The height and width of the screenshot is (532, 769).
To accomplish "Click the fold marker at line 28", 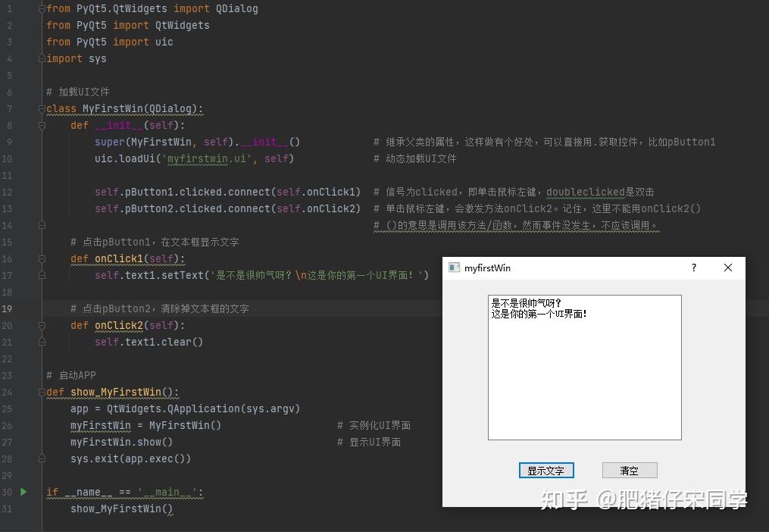I will click(42, 458).
